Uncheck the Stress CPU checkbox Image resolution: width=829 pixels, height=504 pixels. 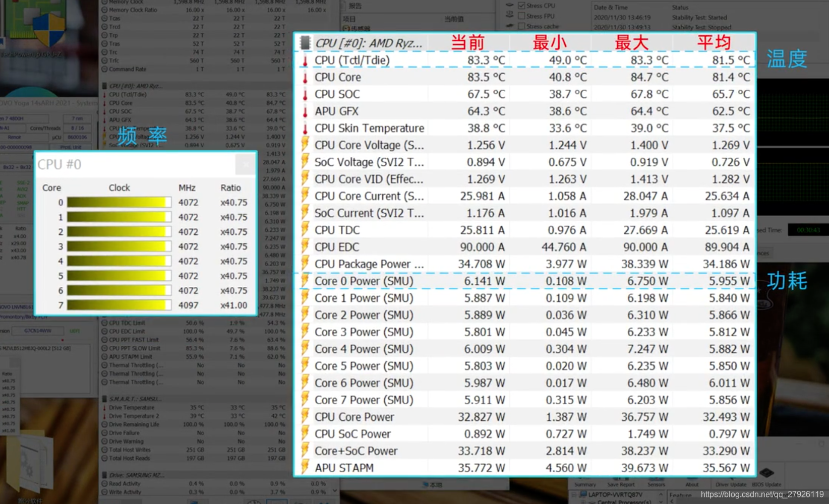[x=521, y=6]
